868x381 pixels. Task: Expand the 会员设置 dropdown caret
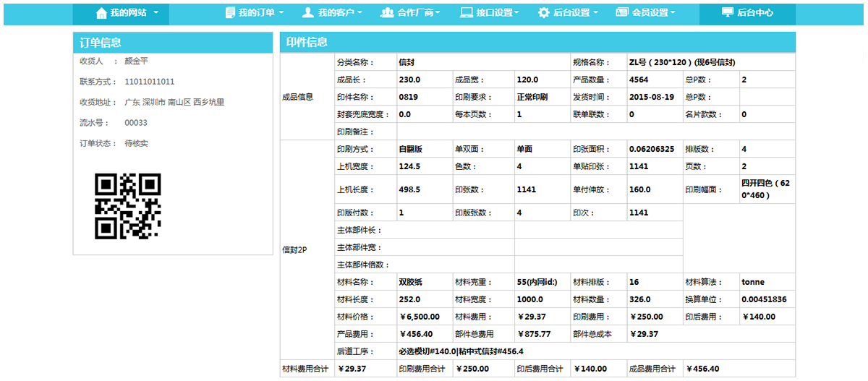click(x=673, y=13)
